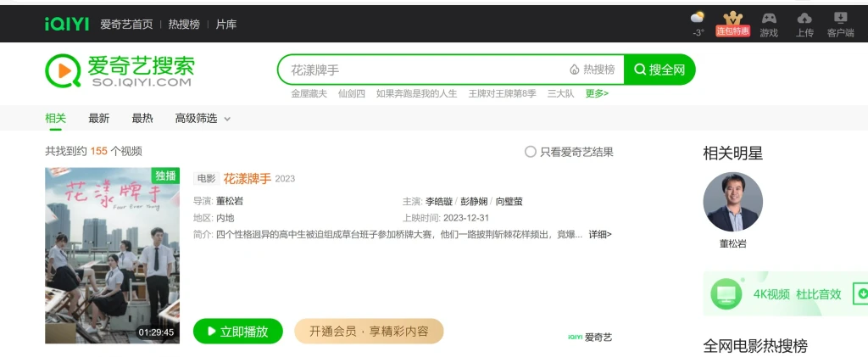Screen dimensions: 868x357
Task: Open director 董松岩 profile photo
Action: pyautogui.click(x=732, y=203)
